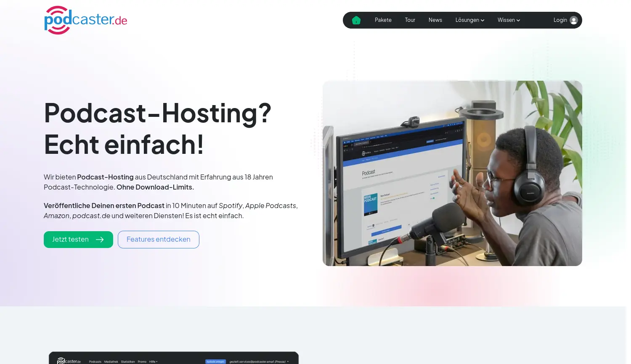Go to the Tour menu item
The image size is (631, 364).
pos(410,20)
